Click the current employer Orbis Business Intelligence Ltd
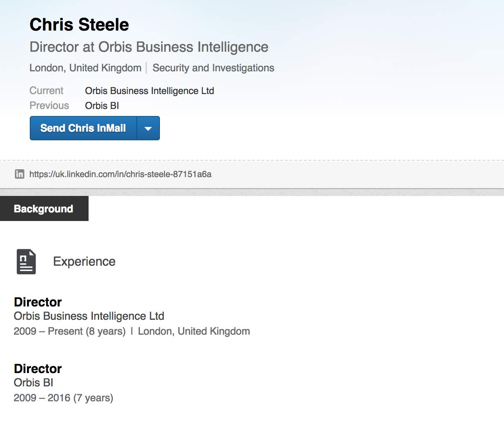 point(149,91)
